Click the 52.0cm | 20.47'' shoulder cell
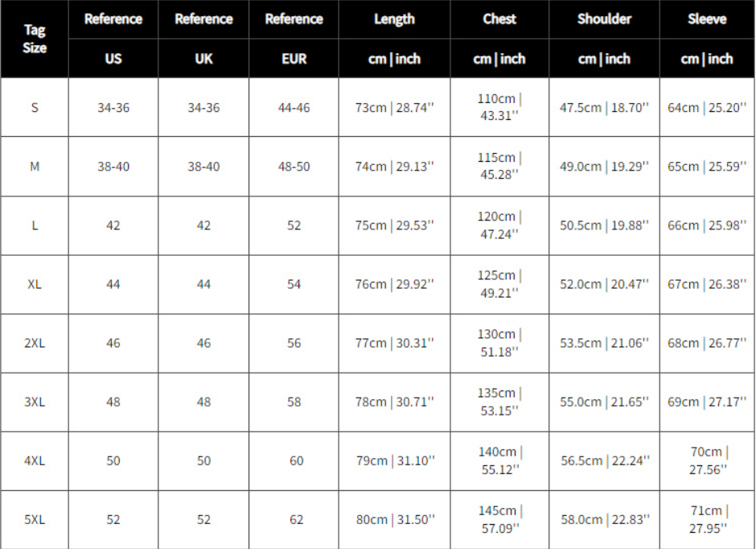This screenshot has height=549, width=756. tap(604, 284)
